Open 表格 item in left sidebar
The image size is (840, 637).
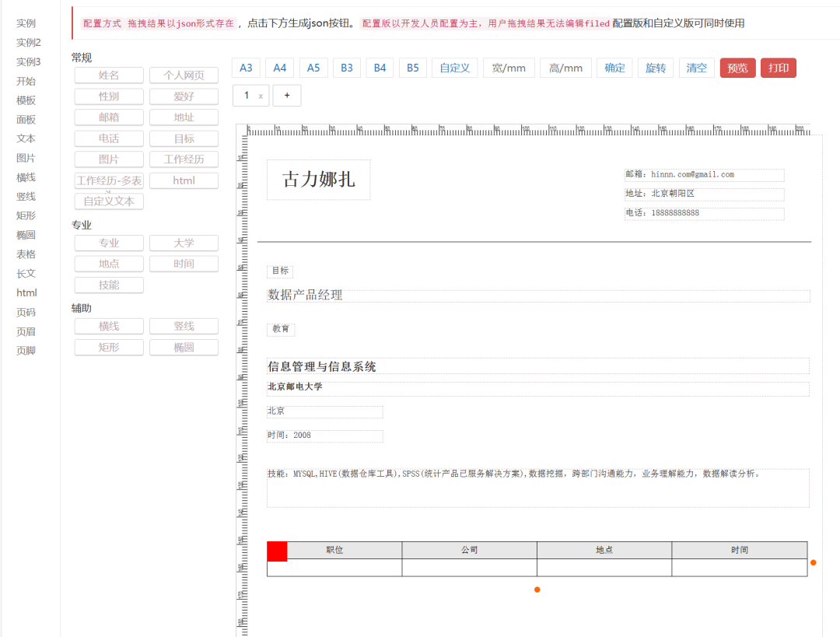[x=26, y=254]
